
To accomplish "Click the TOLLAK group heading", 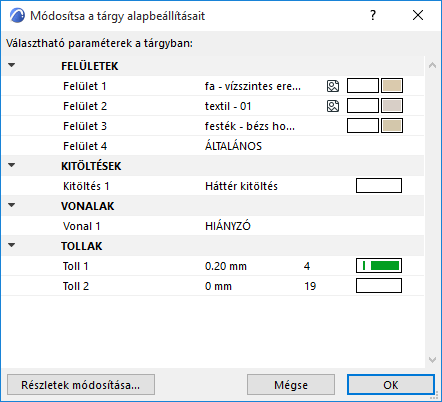I will click(82, 246).
